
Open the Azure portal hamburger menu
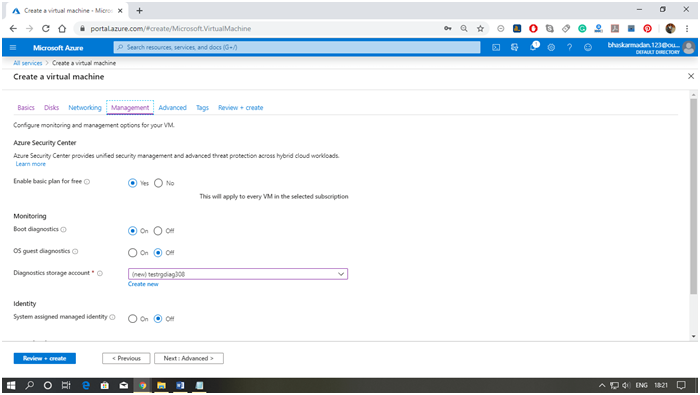coord(13,47)
